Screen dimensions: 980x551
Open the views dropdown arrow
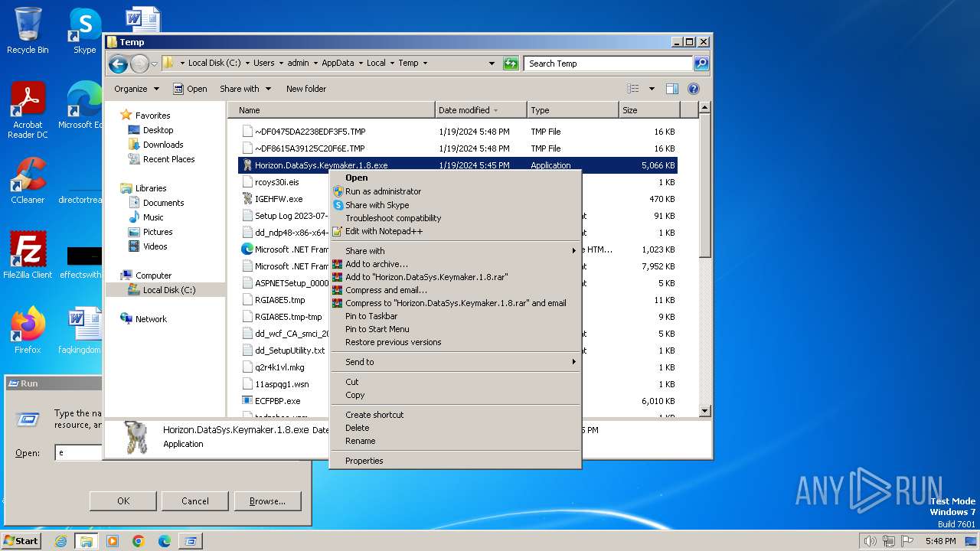coord(652,89)
